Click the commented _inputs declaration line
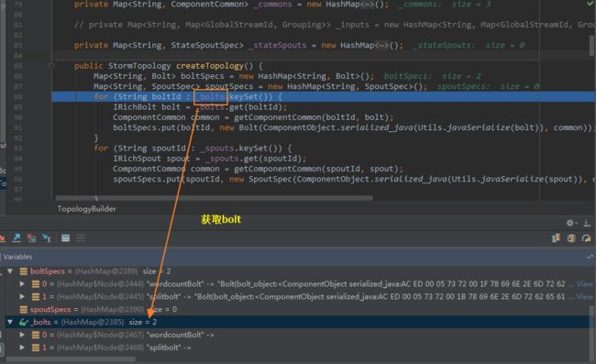596x364 pixels. [336, 25]
